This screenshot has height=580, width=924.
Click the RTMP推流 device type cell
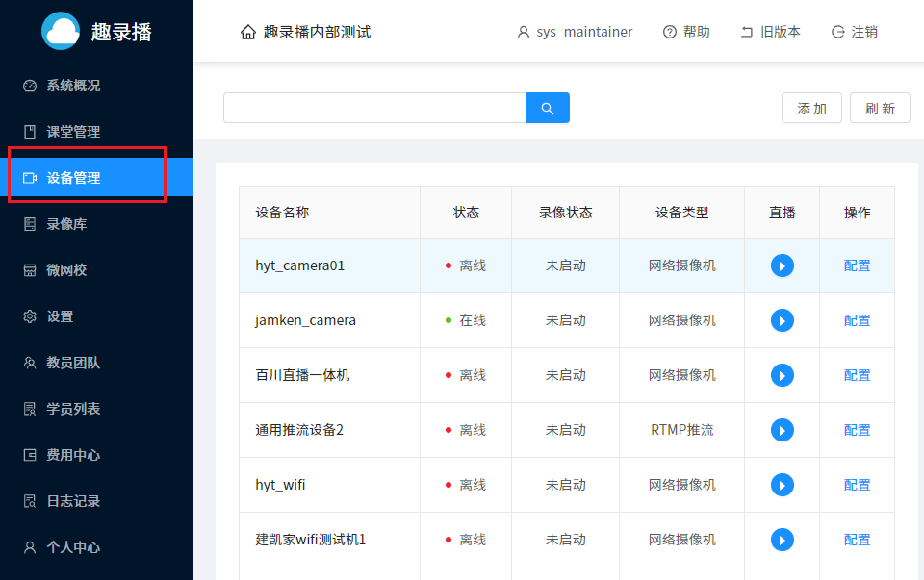pyautogui.click(x=681, y=430)
